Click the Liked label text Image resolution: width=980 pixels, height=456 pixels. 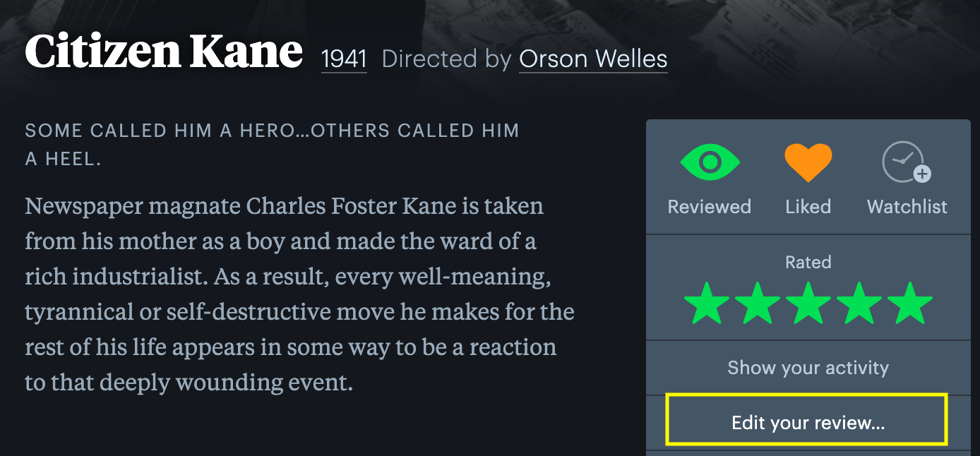click(808, 207)
